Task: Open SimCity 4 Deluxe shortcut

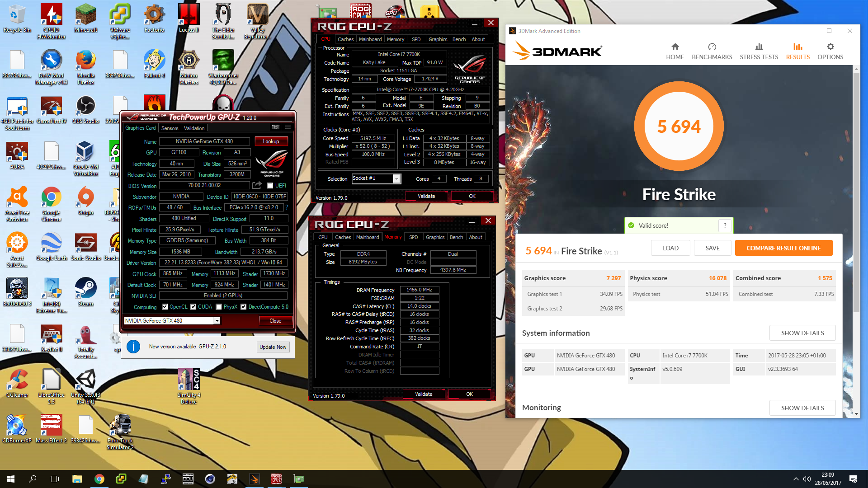Action: tap(189, 386)
